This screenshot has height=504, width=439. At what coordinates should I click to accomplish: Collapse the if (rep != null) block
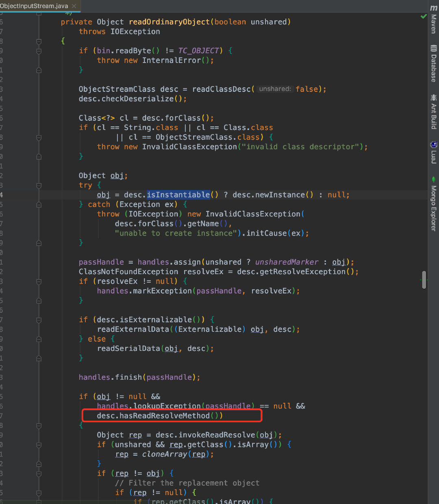coord(39,493)
